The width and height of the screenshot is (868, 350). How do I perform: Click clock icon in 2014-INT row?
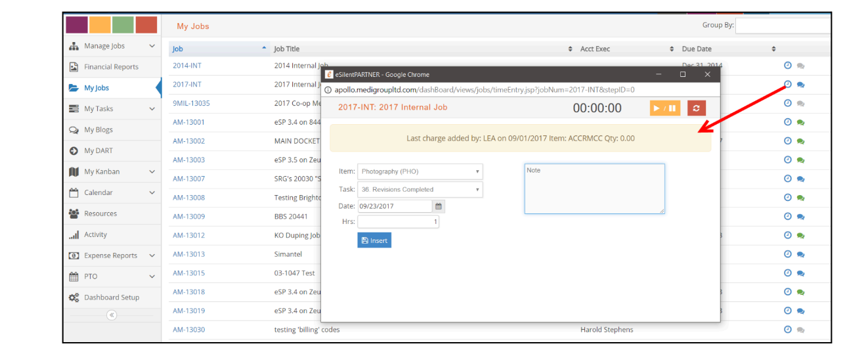[x=788, y=65]
